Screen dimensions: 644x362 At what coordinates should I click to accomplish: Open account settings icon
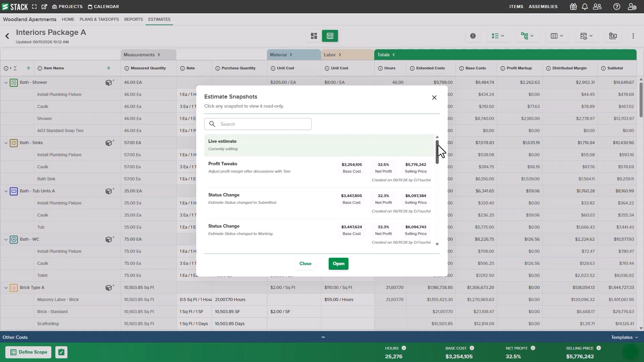[x=632, y=7]
